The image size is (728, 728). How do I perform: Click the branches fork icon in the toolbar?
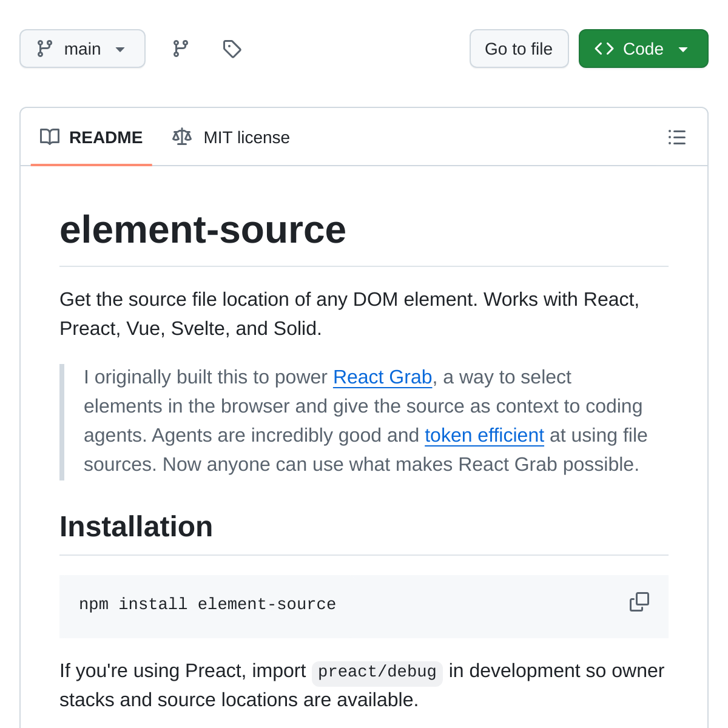[x=180, y=49]
